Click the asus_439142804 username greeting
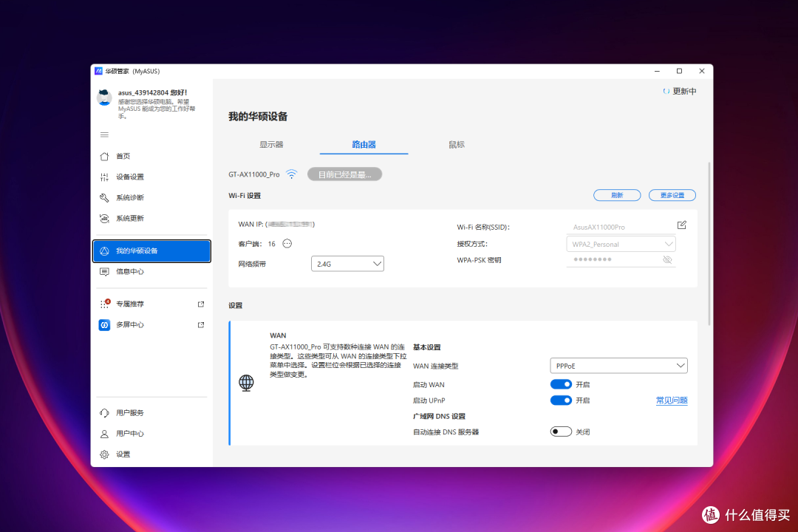The height and width of the screenshot is (532, 798). 153,92
